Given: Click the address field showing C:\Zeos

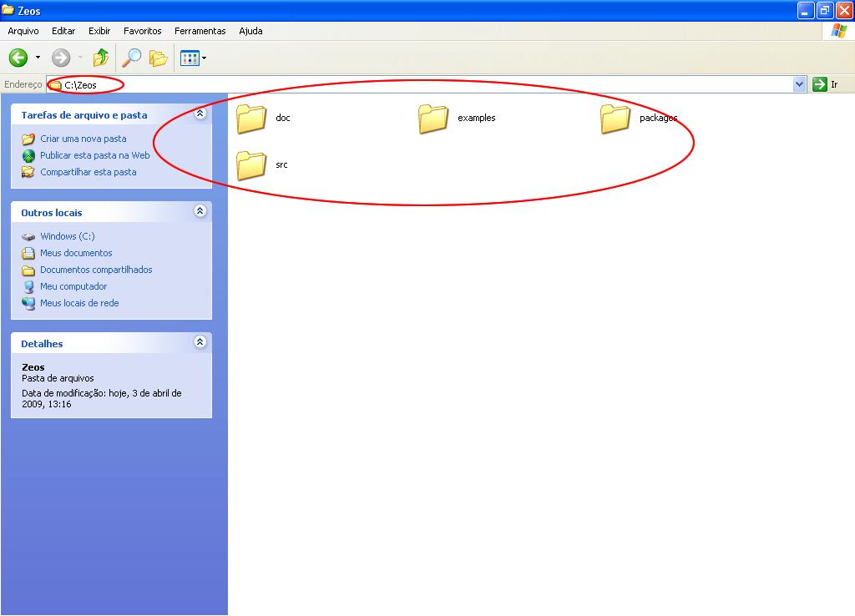Looking at the screenshot, I should (x=417, y=84).
